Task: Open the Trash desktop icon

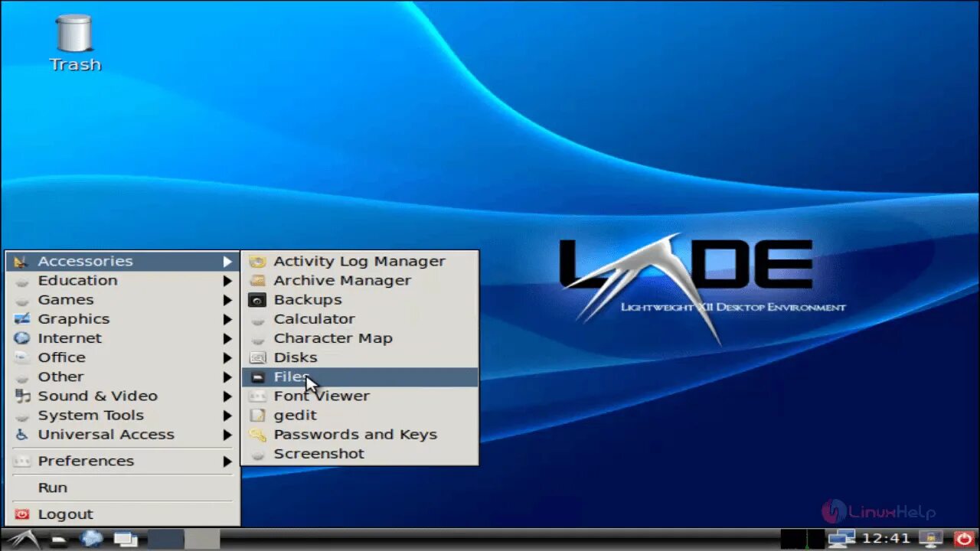Action: click(74, 44)
